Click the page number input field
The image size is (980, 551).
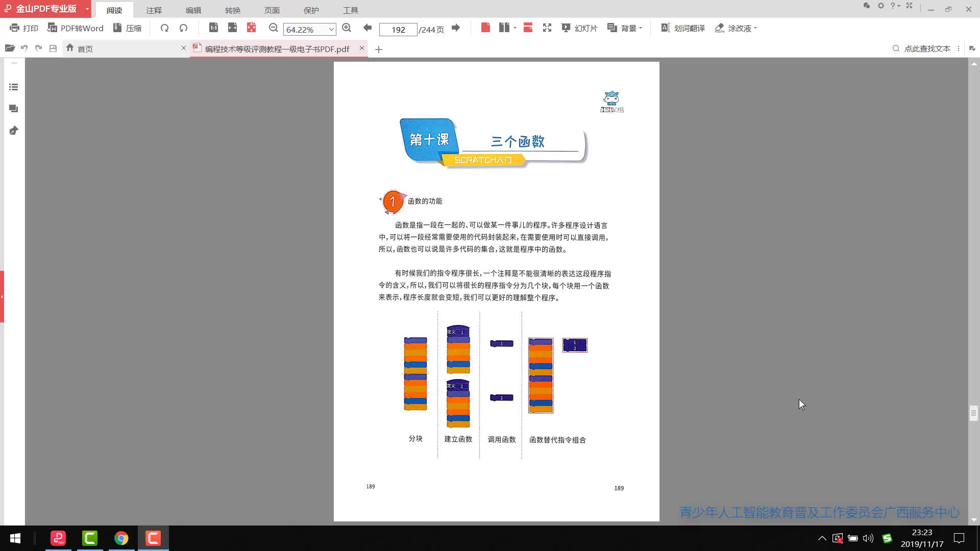coord(398,30)
